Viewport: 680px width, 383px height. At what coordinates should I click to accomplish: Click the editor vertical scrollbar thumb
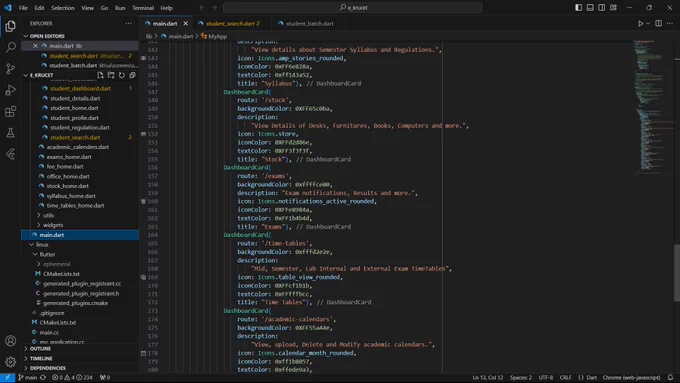click(677, 273)
